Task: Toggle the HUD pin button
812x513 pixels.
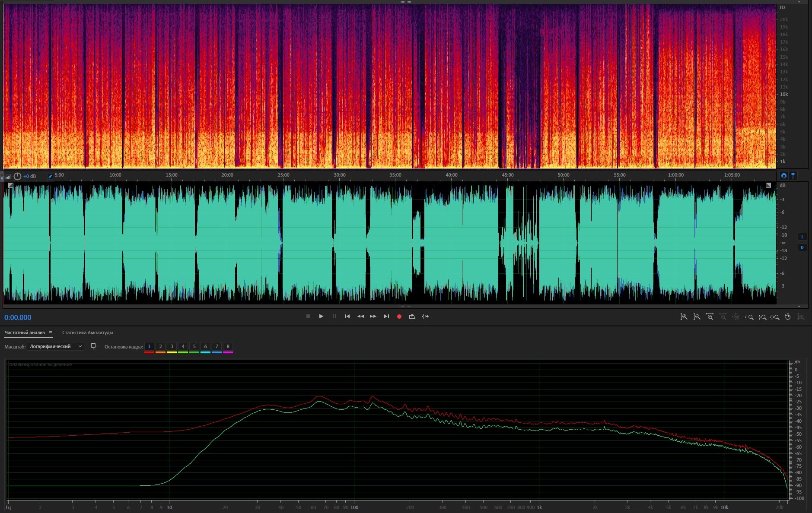Action: 50,176
